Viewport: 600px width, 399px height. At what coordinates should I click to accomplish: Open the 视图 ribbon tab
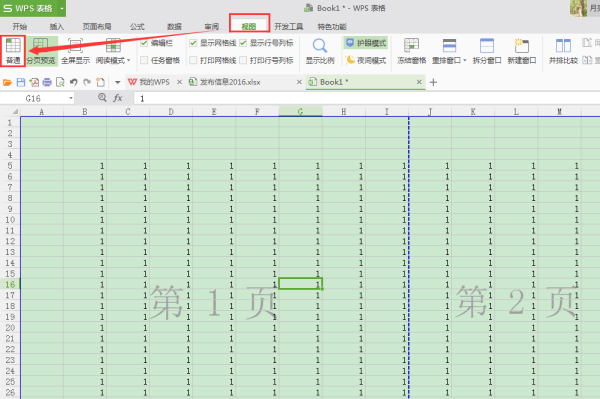pyautogui.click(x=249, y=25)
